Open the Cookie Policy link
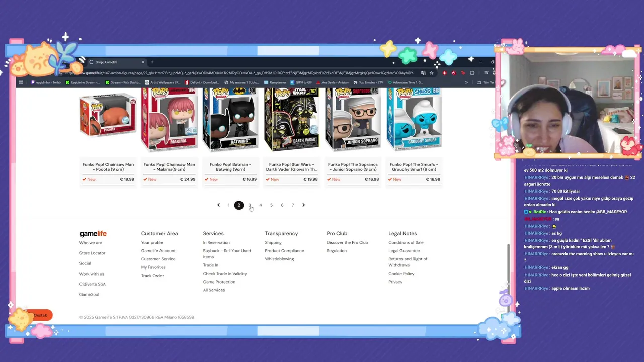 (401, 274)
